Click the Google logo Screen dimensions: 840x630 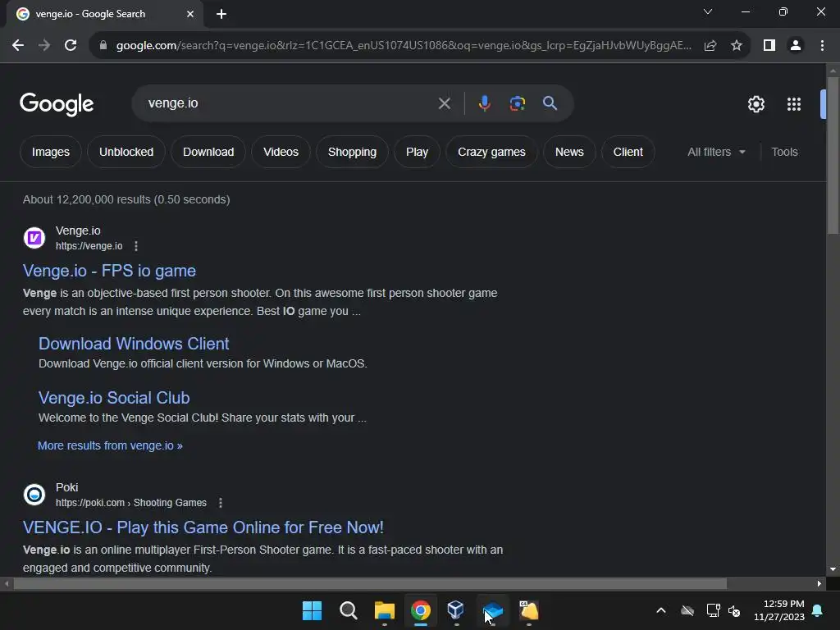tap(57, 104)
